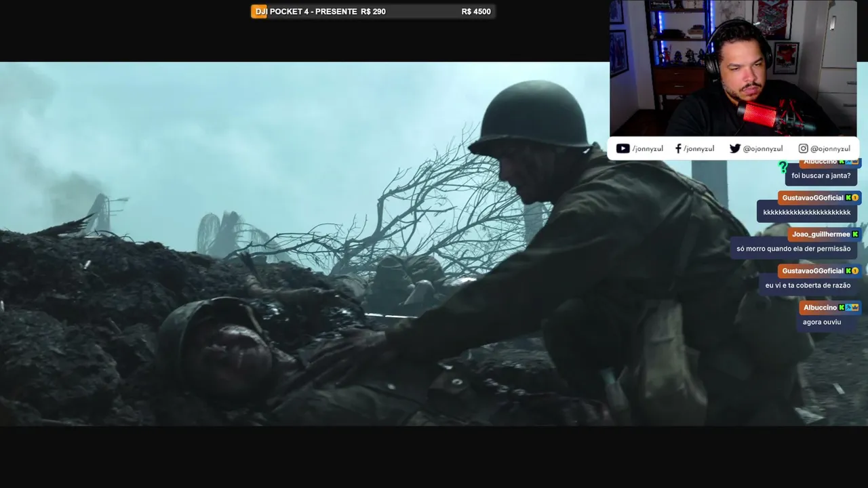Click the green question mark icon beside chat
868x488 pixels.
pos(783,167)
